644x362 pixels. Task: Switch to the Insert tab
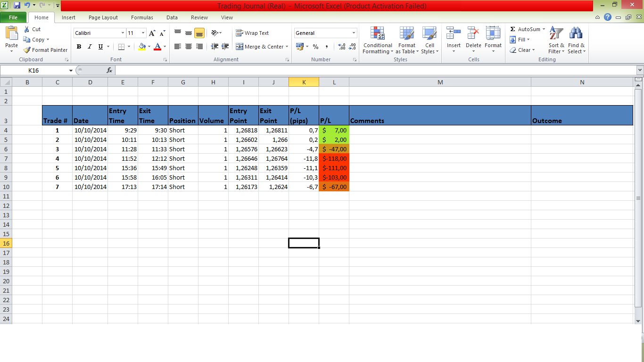point(68,17)
